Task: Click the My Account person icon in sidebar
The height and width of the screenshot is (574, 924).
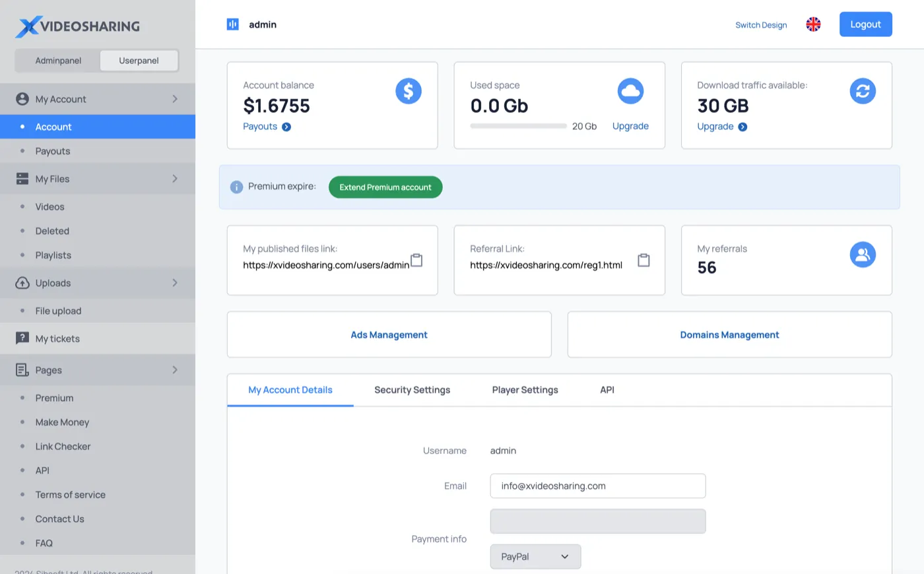Action: pos(22,99)
